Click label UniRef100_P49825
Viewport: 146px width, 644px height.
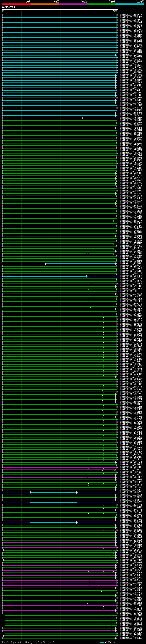click(131, 296)
